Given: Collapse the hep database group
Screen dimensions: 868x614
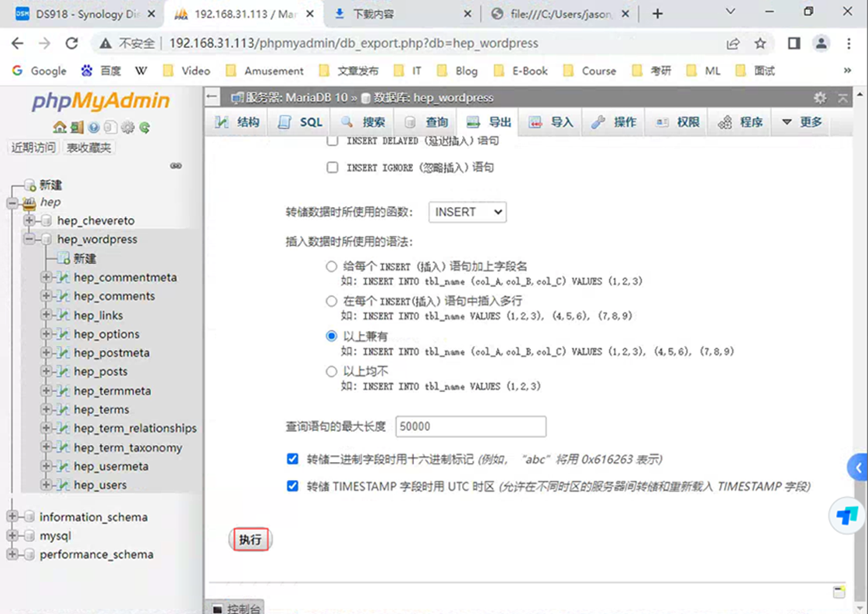Looking at the screenshot, I should tap(12, 202).
